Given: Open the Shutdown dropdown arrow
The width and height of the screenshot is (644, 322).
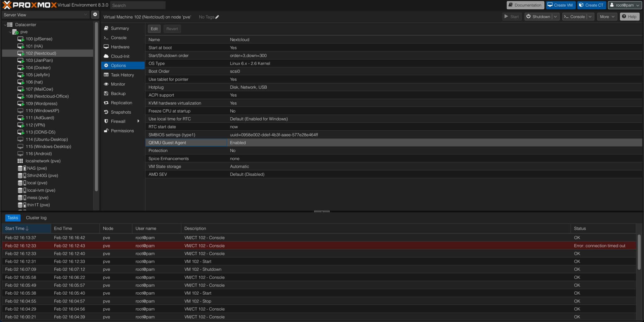Looking at the screenshot, I should tap(556, 17).
